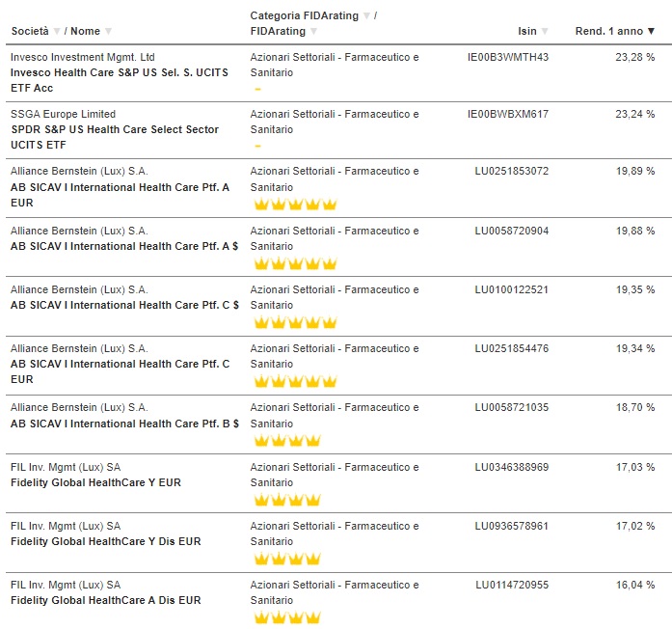Click the 23,28 % return value

635,57
